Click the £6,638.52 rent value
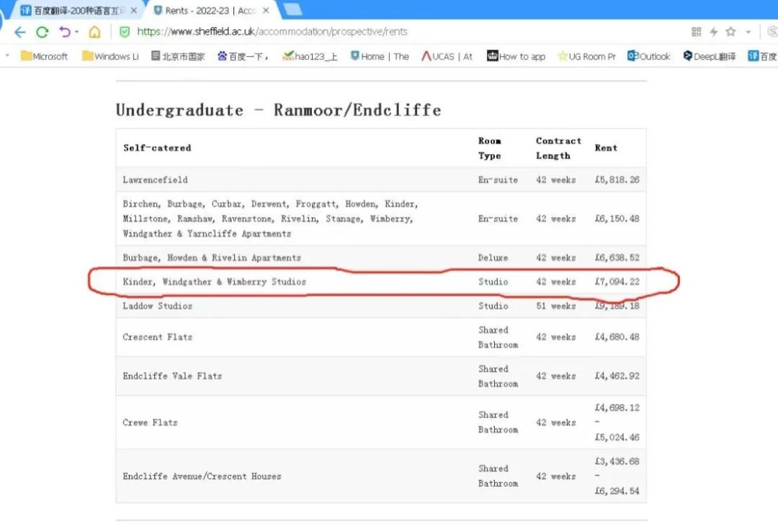The height and width of the screenshot is (532, 778). (617, 257)
